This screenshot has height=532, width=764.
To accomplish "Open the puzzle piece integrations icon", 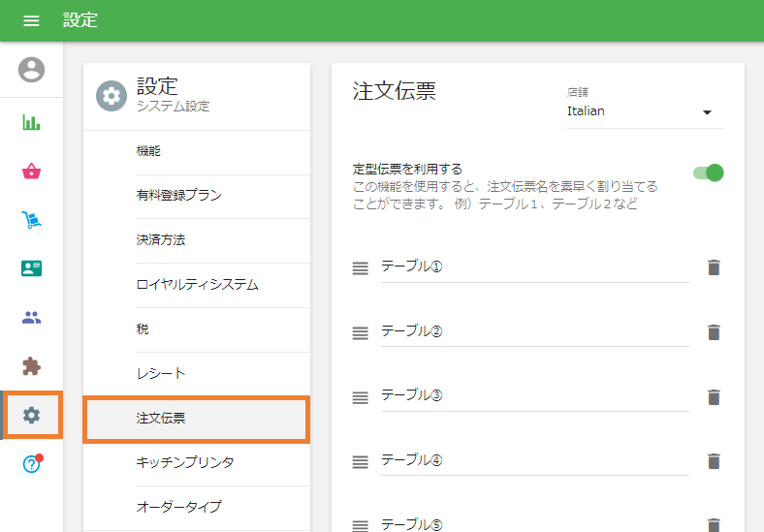I will tap(32, 365).
